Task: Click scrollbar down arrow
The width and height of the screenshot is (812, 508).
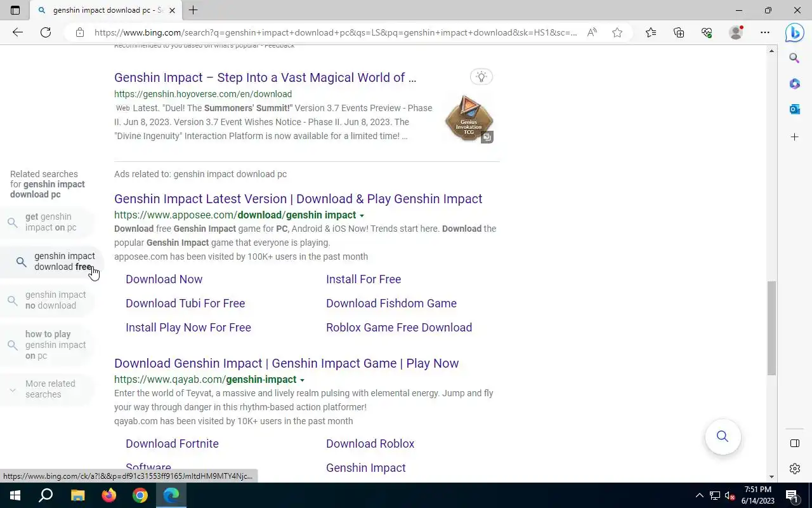Action: pyautogui.click(x=771, y=477)
